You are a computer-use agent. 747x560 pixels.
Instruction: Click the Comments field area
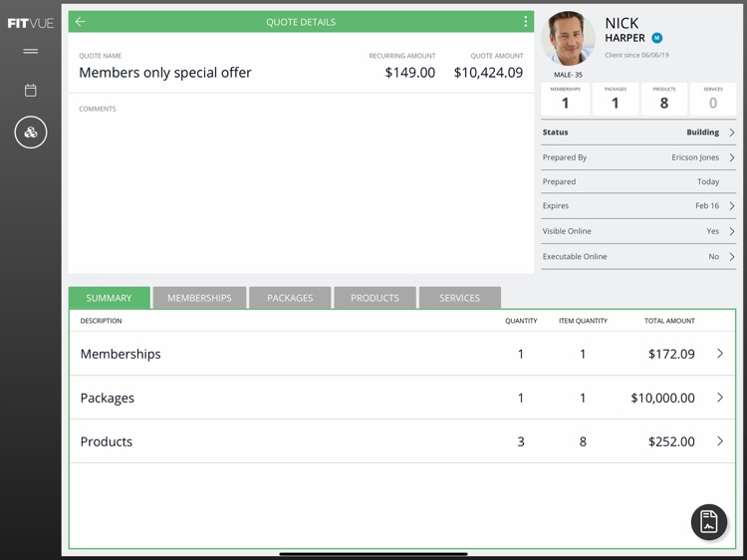(301, 183)
